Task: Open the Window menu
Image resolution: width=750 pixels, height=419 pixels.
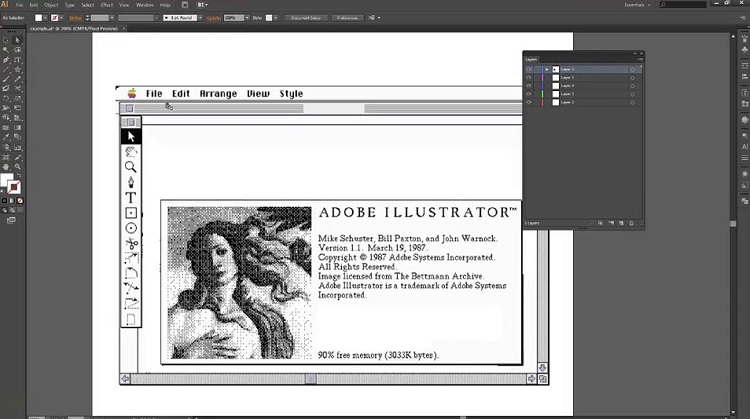Action: point(145,5)
